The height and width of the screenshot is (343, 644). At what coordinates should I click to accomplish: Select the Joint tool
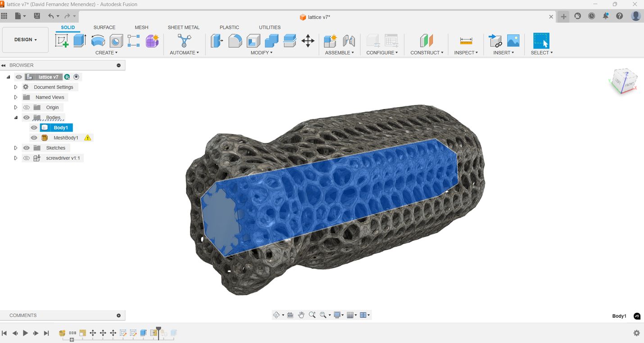(349, 41)
